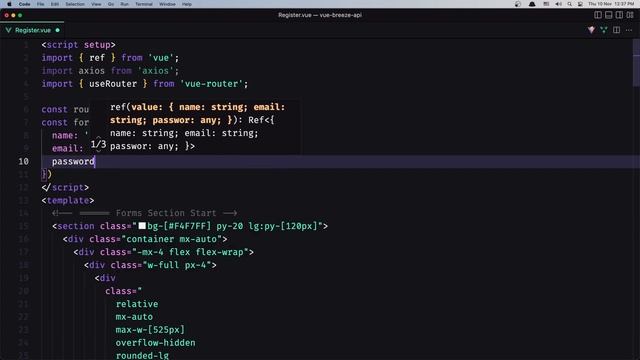Viewport: 640px width, 360px height.
Task: Click the unsaved-changes dot on Register.vue tab
Action: pyautogui.click(x=58, y=30)
